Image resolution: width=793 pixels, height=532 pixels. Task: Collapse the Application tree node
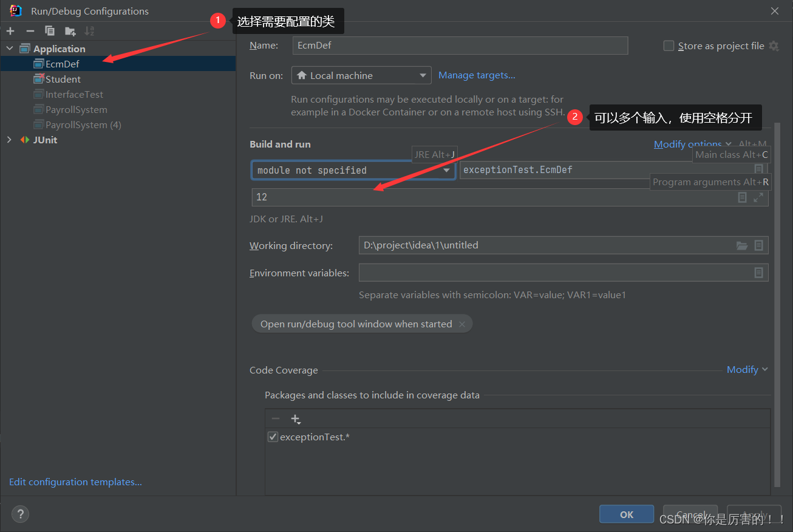coord(9,48)
